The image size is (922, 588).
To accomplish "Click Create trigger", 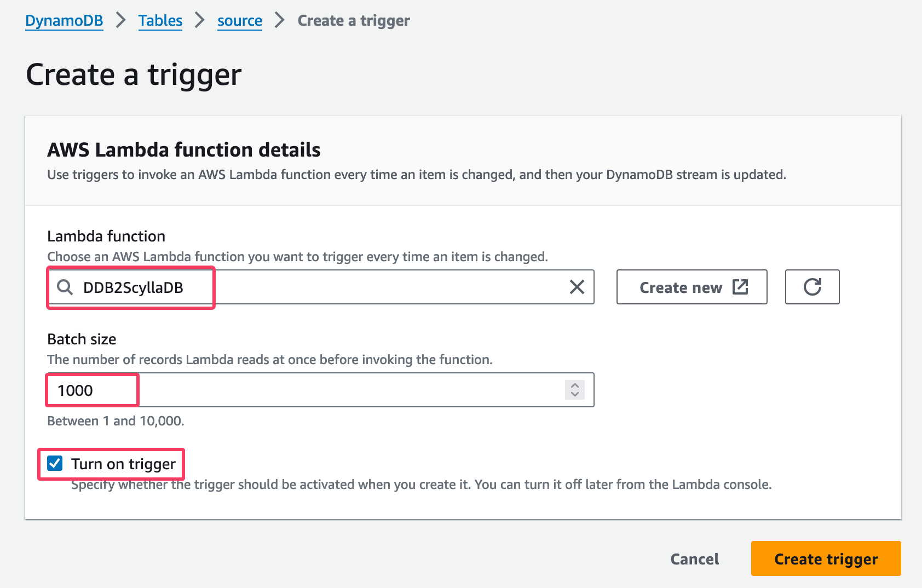I will (x=825, y=558).
